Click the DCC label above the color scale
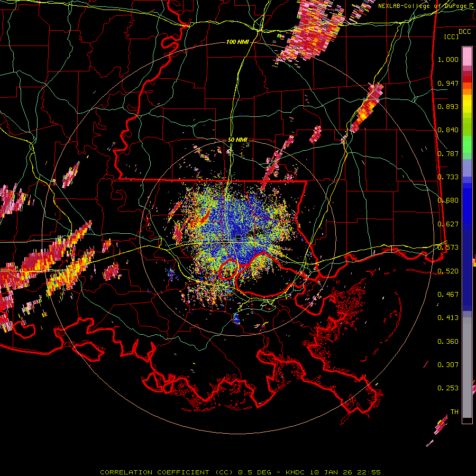 [x=464, y=32]
